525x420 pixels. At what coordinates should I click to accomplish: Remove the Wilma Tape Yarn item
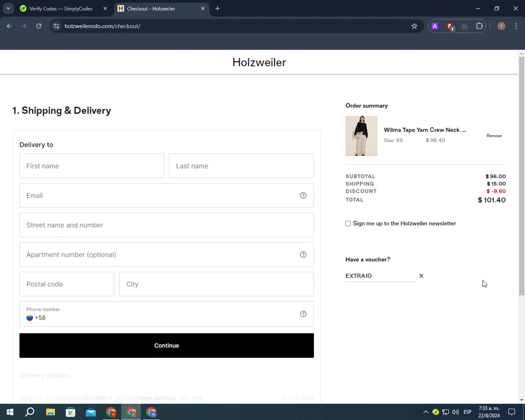click(494, 136)
